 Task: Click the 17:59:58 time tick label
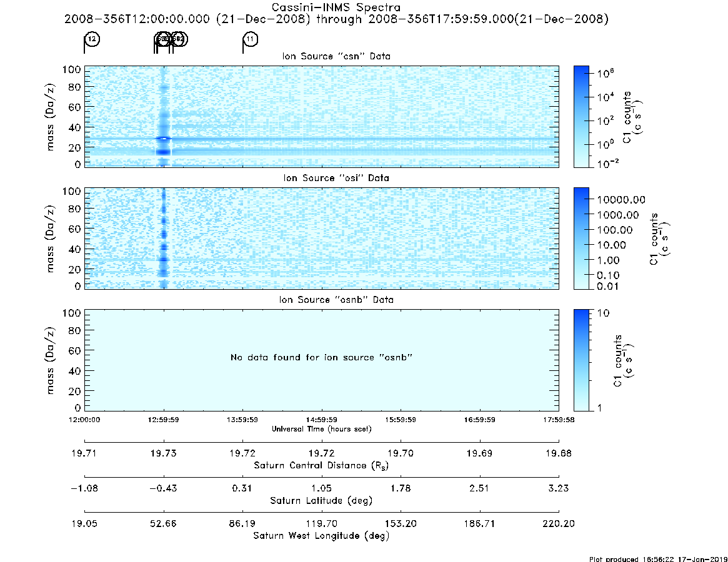559,420
